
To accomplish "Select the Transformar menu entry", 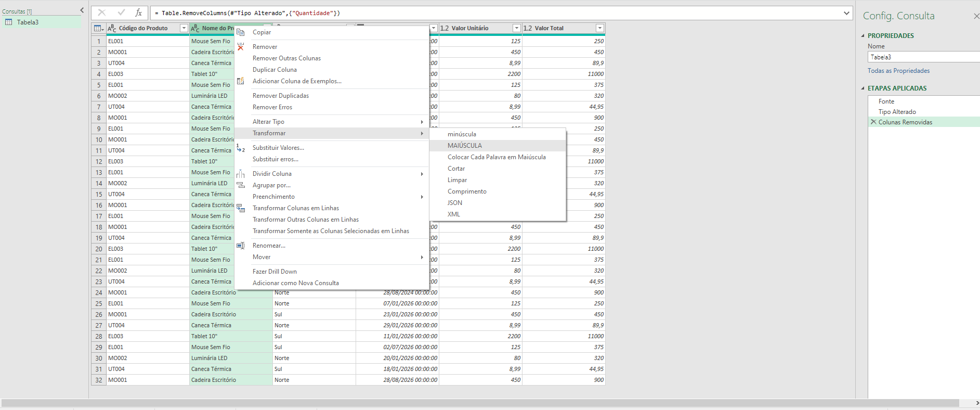I will 332,133.
